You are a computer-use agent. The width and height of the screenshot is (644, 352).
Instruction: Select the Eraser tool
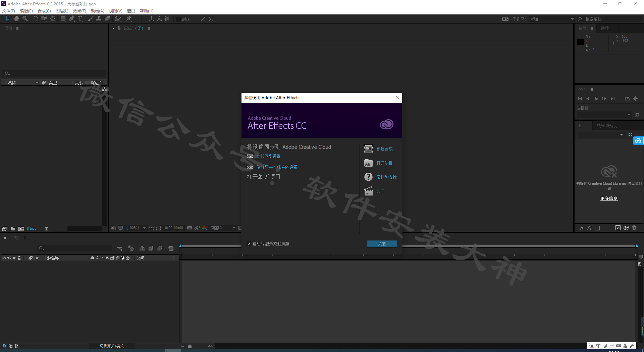tap(107, 19)
